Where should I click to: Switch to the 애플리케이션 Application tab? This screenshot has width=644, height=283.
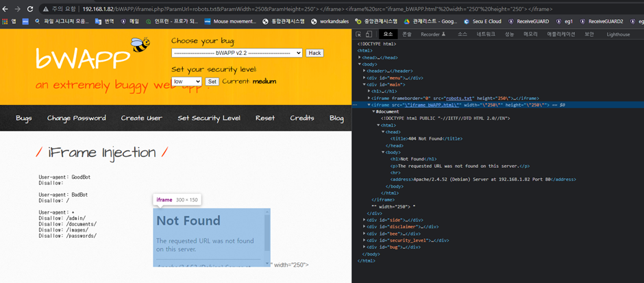(561, 34)
